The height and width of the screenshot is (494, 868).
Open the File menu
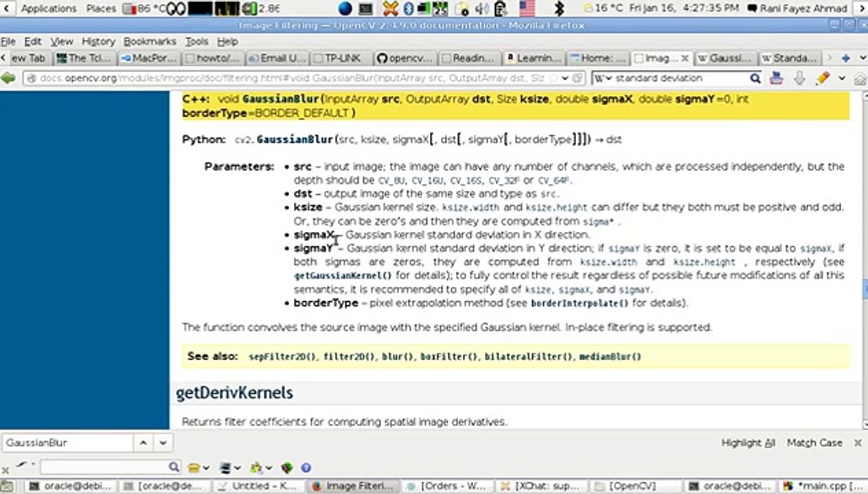[8, 41]
